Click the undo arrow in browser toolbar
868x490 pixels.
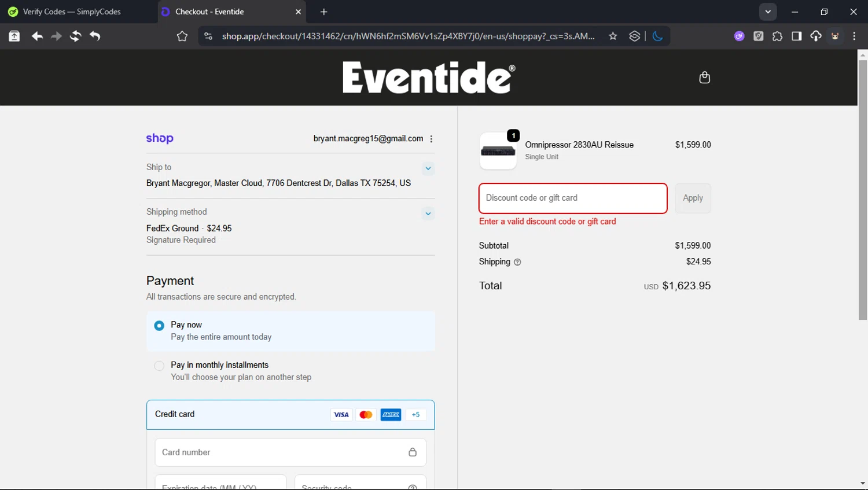pyautogui.click(x=95, y=36)
